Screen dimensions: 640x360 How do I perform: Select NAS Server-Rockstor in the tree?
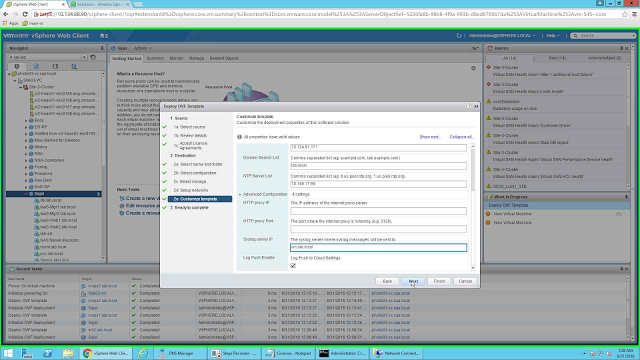(x=60, y=240)
